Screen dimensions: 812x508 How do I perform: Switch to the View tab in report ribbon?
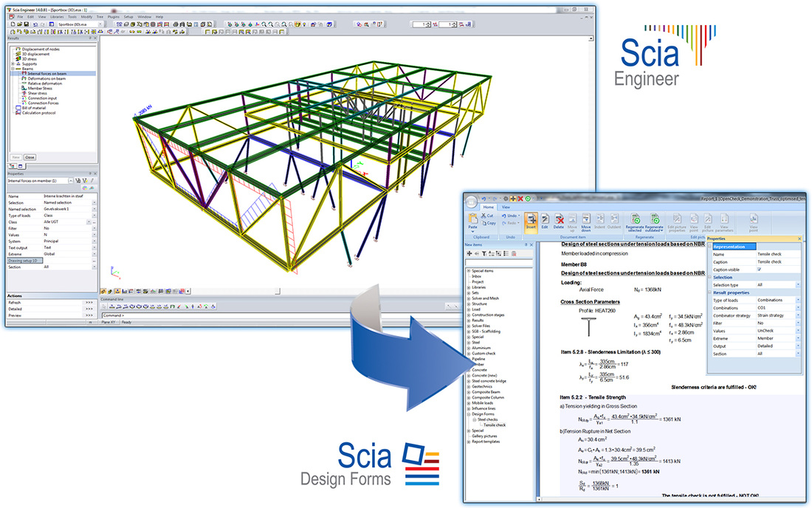(x=506, y=207)
